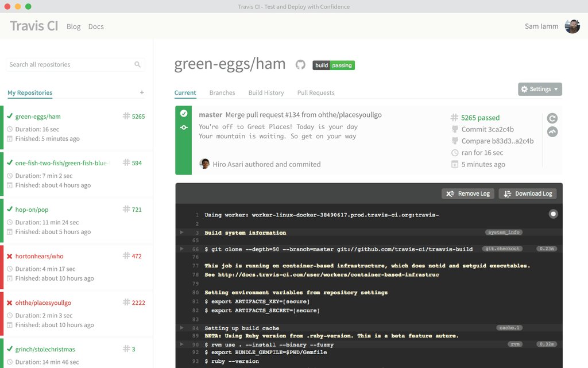Click Hiro Asari's author avatar

point(204,164)
